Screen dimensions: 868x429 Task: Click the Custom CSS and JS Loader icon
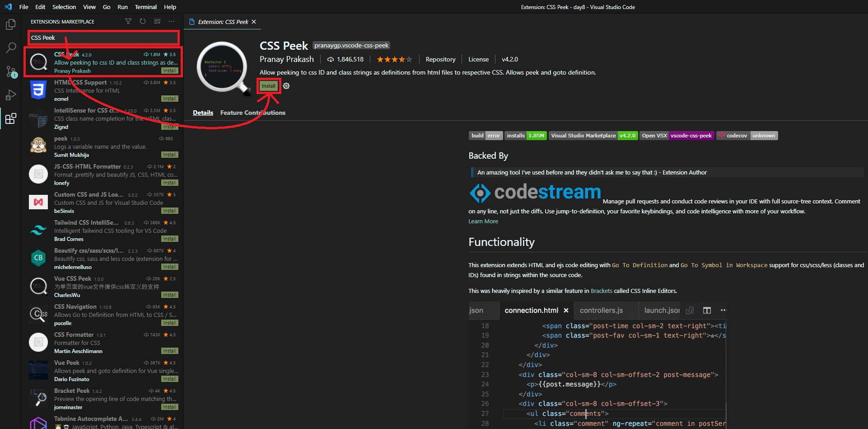coord(38,202)
